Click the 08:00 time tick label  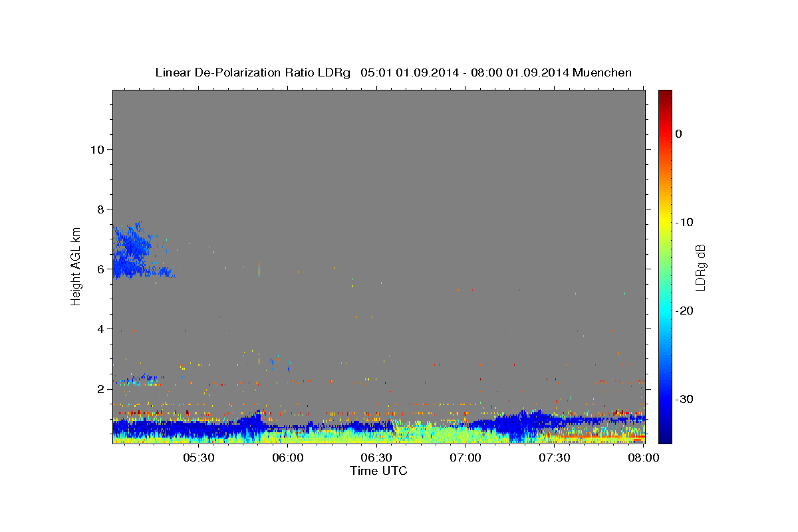(x=642, y=458)
